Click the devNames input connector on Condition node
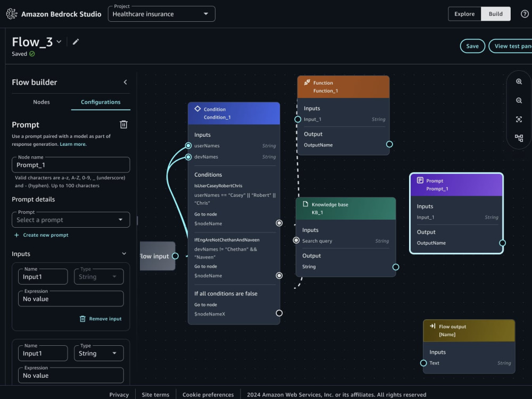 188,157
